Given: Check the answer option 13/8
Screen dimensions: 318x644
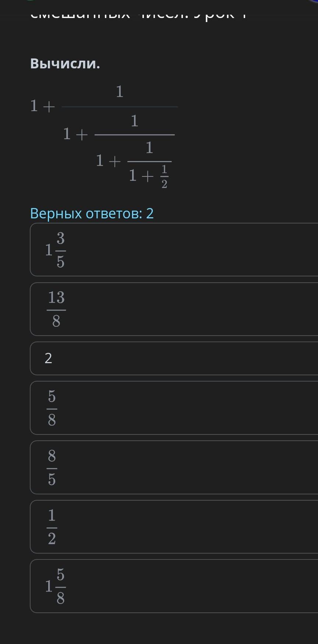Looking at the screenshot, I should 174,309.
